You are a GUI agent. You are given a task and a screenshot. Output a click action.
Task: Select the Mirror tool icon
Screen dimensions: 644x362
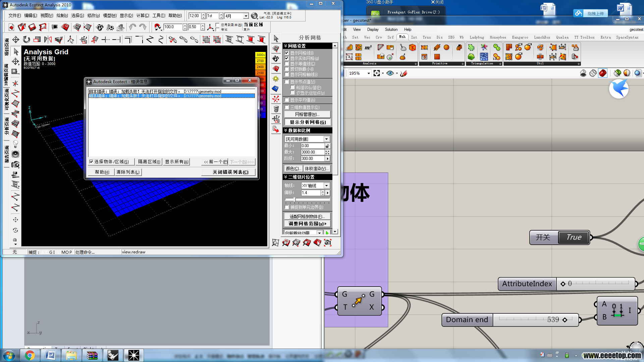tap(48, 40)
